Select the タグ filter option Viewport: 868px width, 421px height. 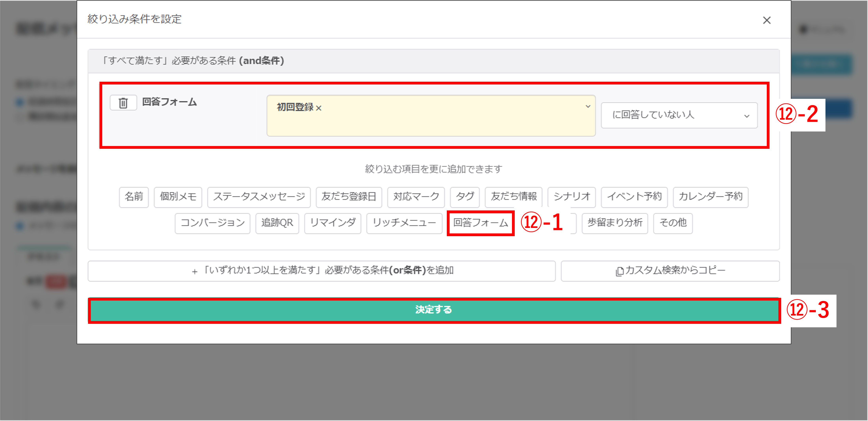465,197
